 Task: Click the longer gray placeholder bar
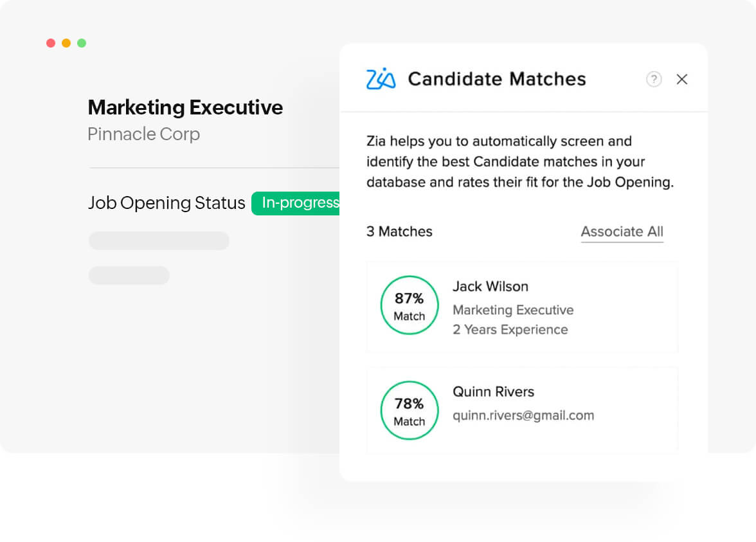(x=159, y=240)
